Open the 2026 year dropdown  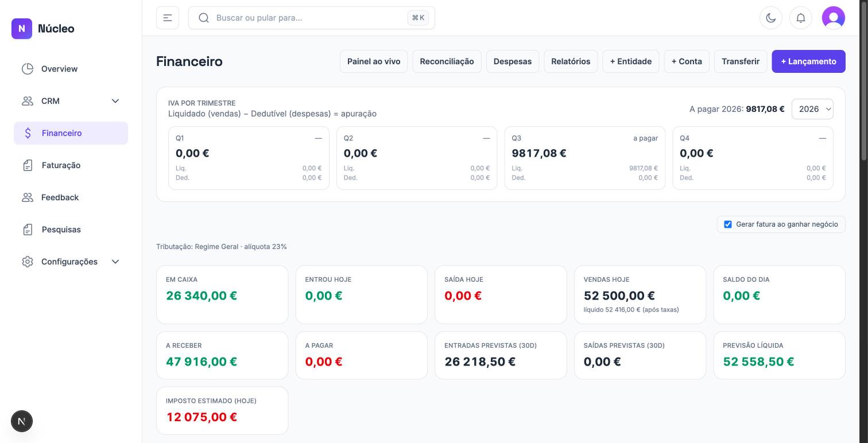[x=812, y=109]
